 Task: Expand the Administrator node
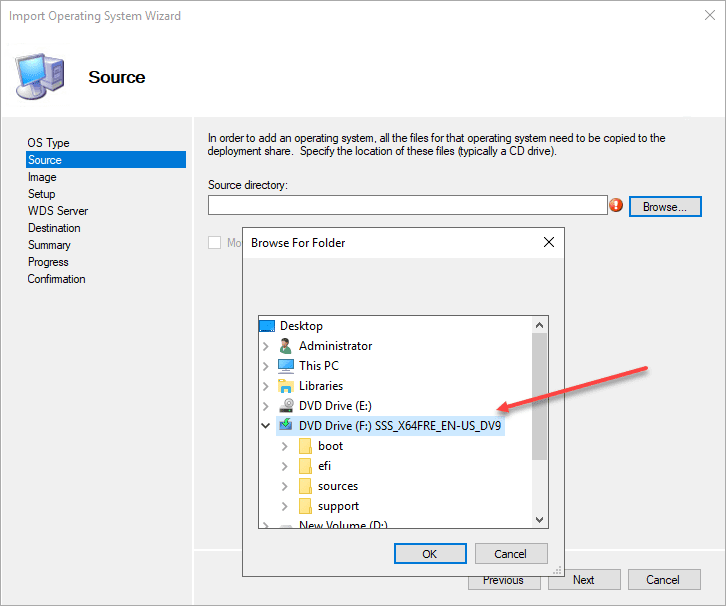266,346
